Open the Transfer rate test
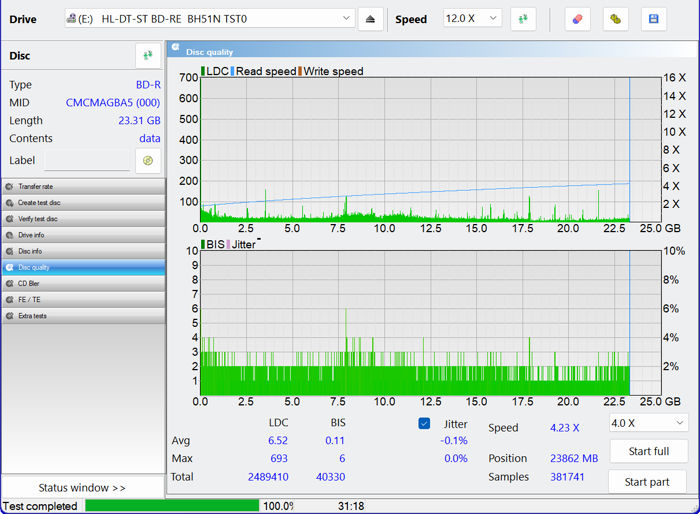Screen dimensions: 700x514 click(x=83, y=187)
